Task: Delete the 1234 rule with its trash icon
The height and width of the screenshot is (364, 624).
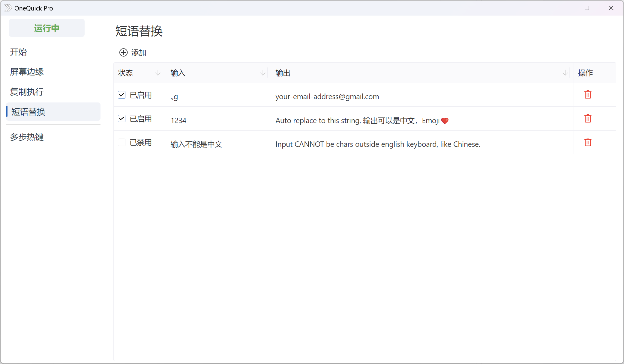Action: [x=588, y=118]
